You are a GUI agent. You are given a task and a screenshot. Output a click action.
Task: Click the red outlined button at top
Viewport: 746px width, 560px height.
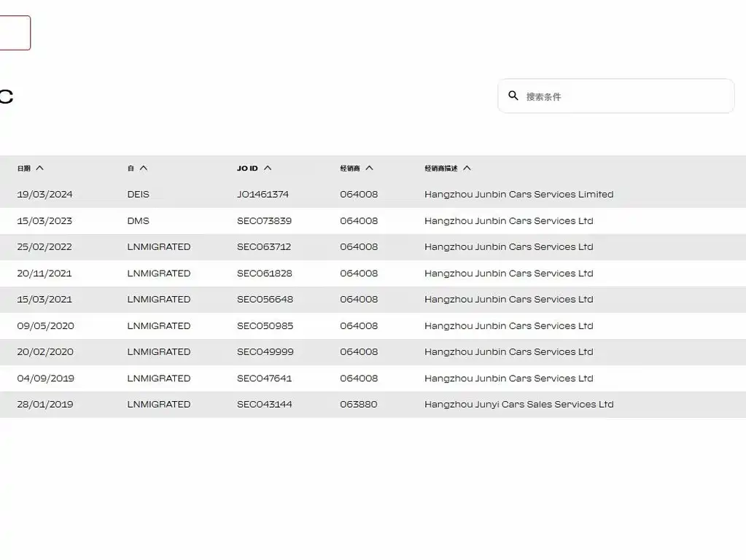15,33
